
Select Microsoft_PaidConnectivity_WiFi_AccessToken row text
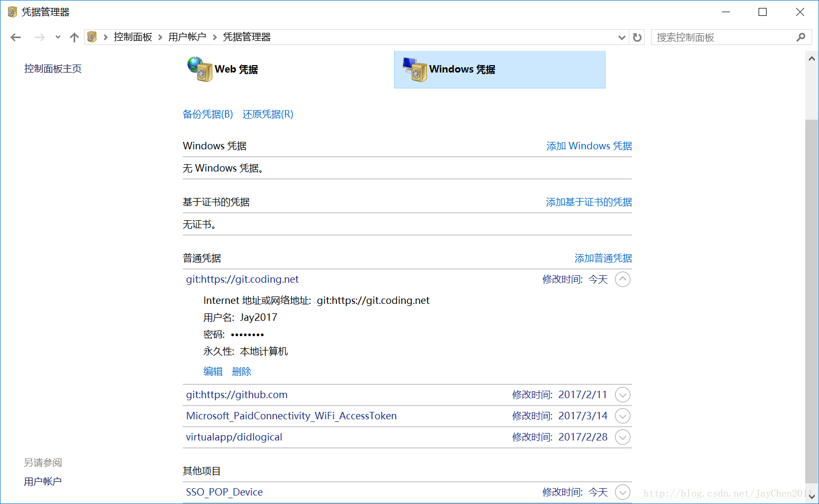[291, 416]
